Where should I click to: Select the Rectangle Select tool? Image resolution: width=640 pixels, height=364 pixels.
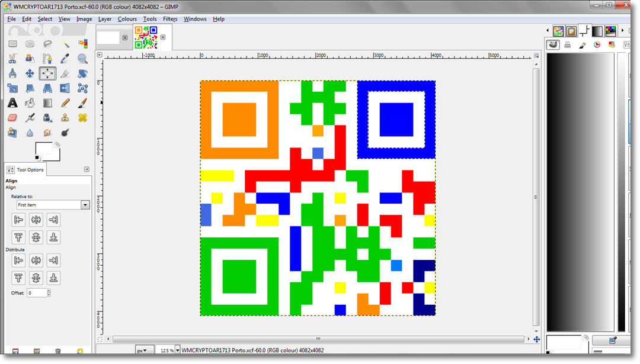pyautogui.click(x=12, y=44)
